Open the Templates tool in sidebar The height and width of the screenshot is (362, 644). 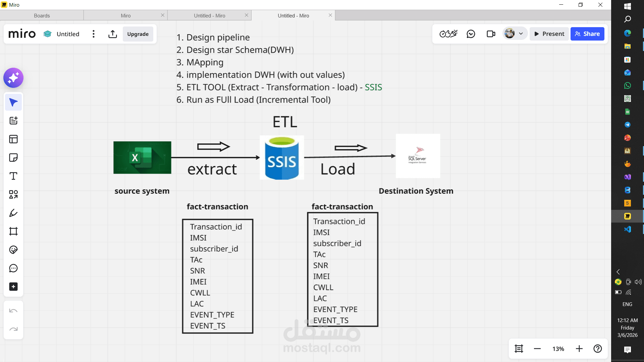click(13, 139)
